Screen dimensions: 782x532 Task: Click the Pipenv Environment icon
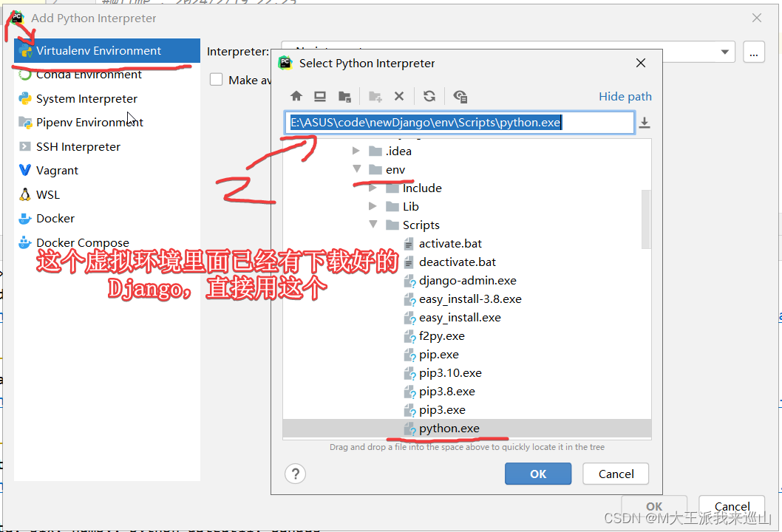click(x=25, y=122)
